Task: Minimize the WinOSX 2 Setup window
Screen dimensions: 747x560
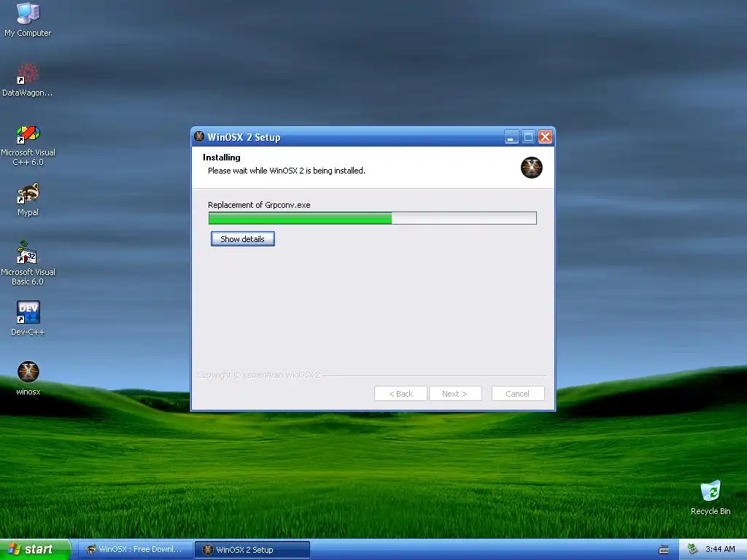Action: (x=511, y=137)
